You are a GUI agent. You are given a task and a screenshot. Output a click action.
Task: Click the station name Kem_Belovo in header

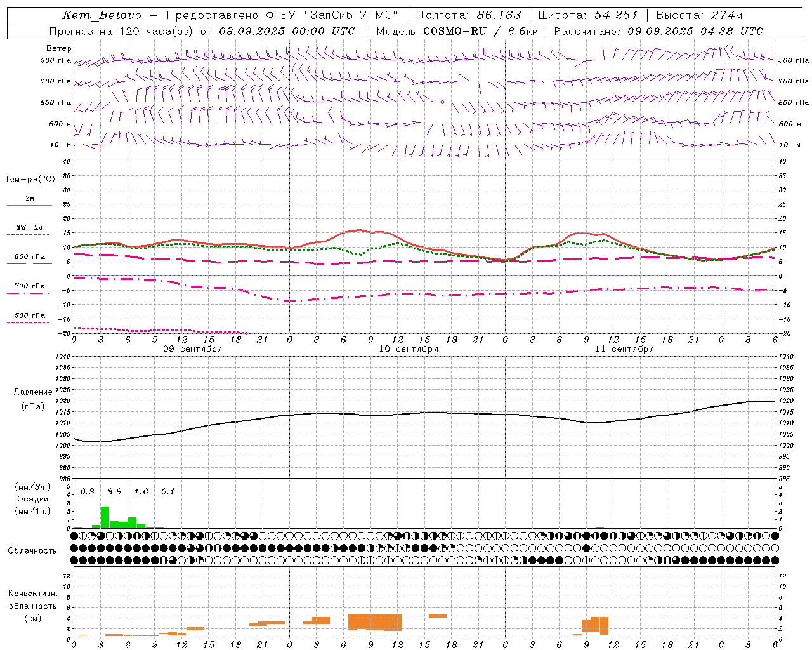pyautogui.click(x=101, y=15)
